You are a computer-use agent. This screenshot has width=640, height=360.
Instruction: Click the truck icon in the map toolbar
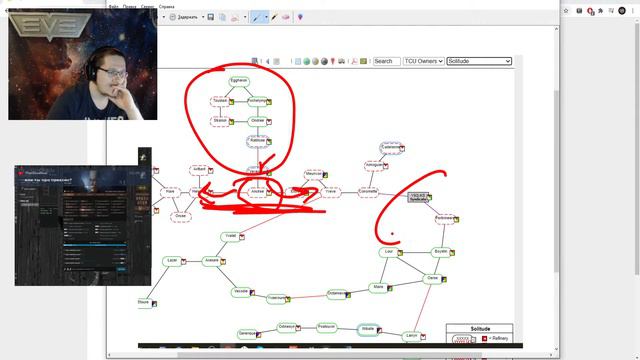(x=342, y=61)
